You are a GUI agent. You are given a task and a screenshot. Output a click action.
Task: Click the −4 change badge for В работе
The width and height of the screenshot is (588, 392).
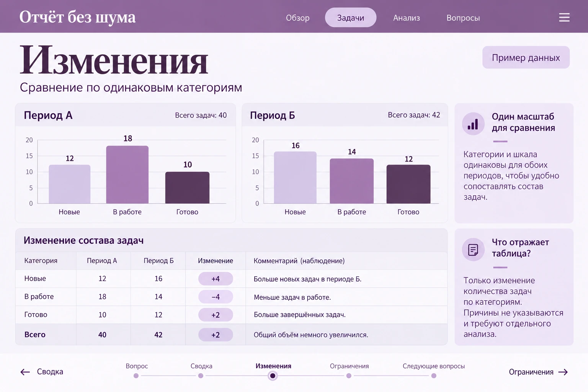[x=216, y=297]
